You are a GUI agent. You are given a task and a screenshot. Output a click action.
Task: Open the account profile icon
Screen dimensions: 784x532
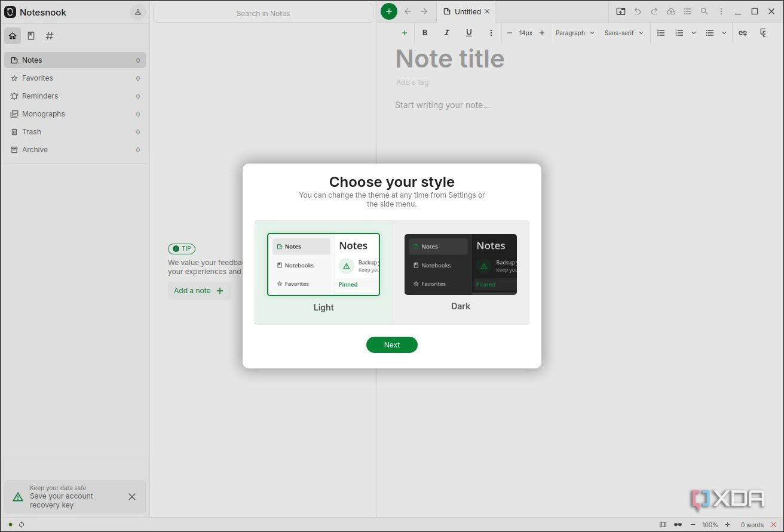(x=138, y=12)
